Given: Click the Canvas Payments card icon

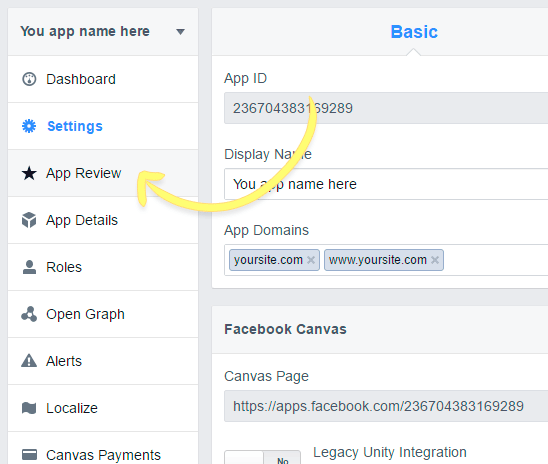Looking at the screenshot, I should (x=29, y=455).
